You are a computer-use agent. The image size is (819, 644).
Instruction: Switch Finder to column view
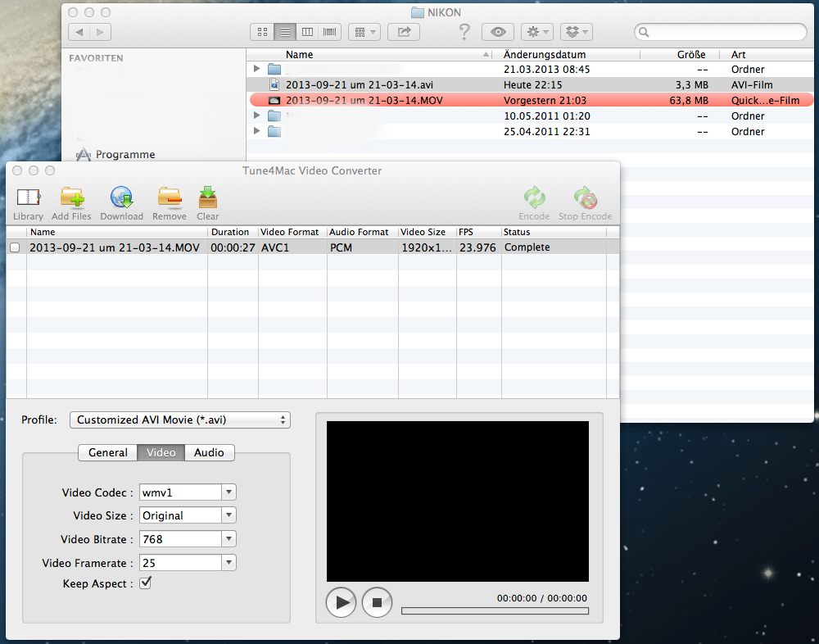pyautogui.click(x=308, y=32)
